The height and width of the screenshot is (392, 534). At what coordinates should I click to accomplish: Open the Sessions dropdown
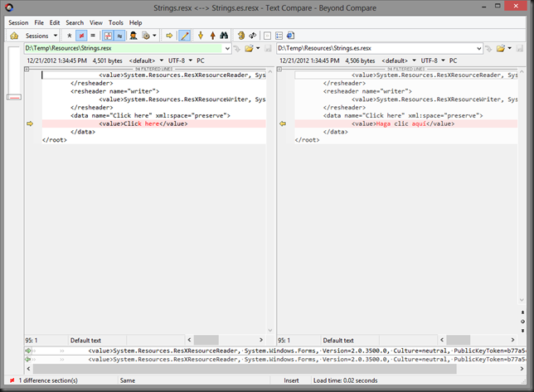[x=41, y=36]
